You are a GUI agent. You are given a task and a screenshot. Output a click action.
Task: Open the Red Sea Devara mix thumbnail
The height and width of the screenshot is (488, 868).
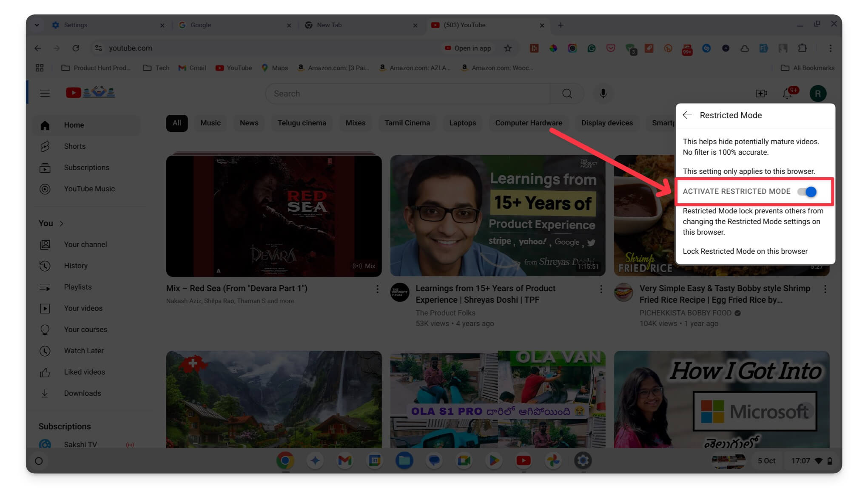click(274, 216)
